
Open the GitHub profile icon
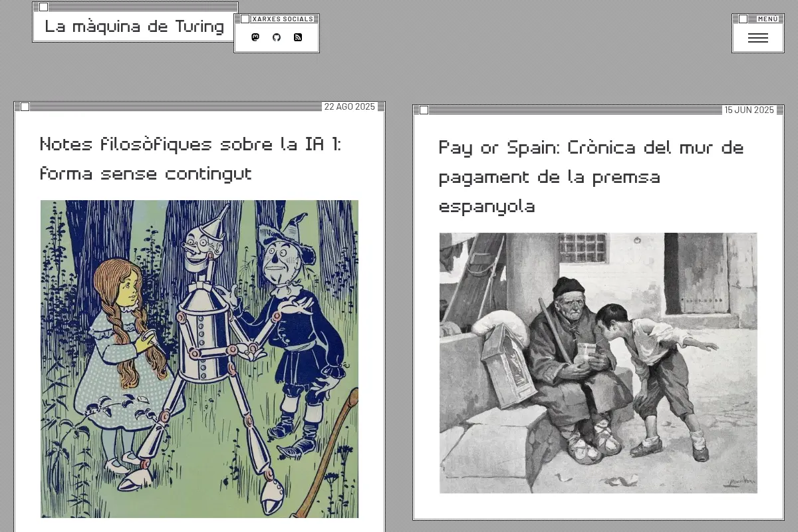pyautogui.click(x=277, y=38)
